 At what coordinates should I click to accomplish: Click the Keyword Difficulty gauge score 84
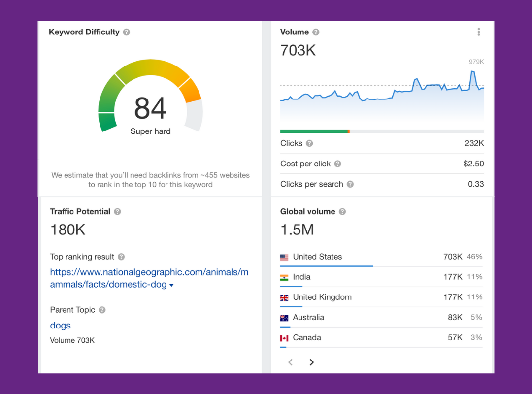pyautogui.click(x=150, y=108)
